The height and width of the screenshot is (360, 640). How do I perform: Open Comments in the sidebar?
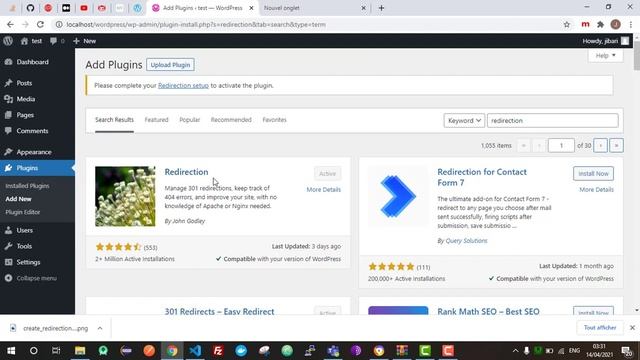click(37, 131)
